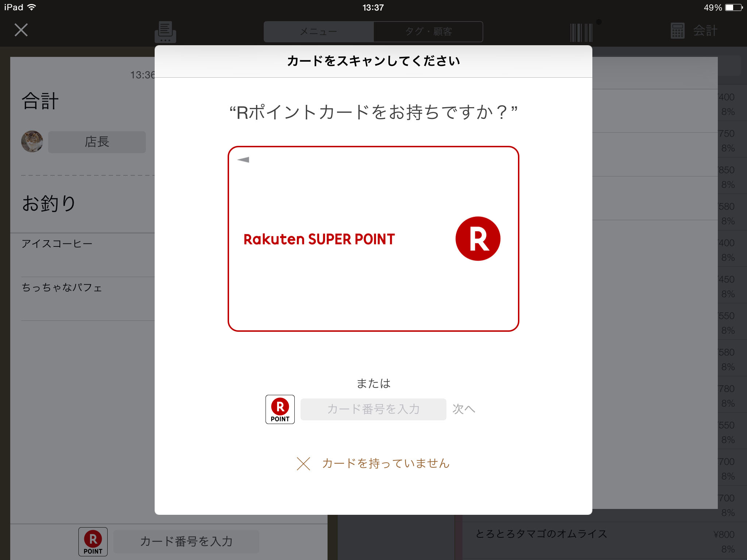The width and height of the screenshot is (747, 560).
Task: Tap the small arrow on the card
Action: coord(243,160)
